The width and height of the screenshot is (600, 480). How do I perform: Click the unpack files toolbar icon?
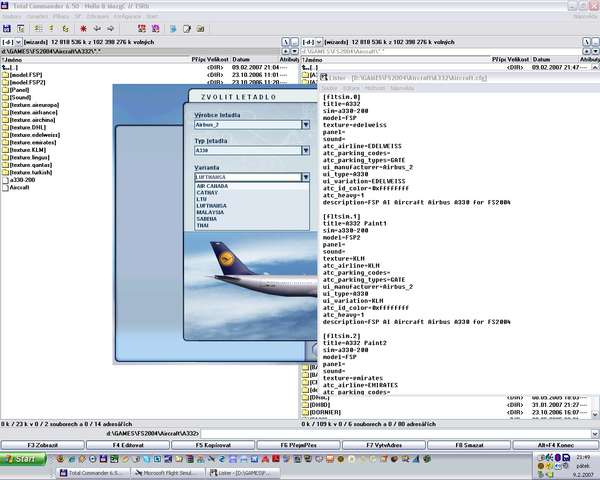click(x=155, y=29)
